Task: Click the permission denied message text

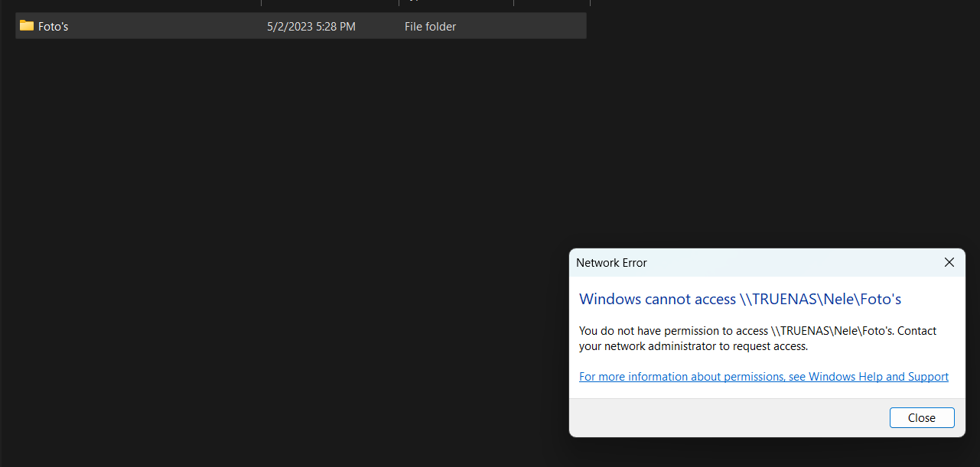Action: 758,339
